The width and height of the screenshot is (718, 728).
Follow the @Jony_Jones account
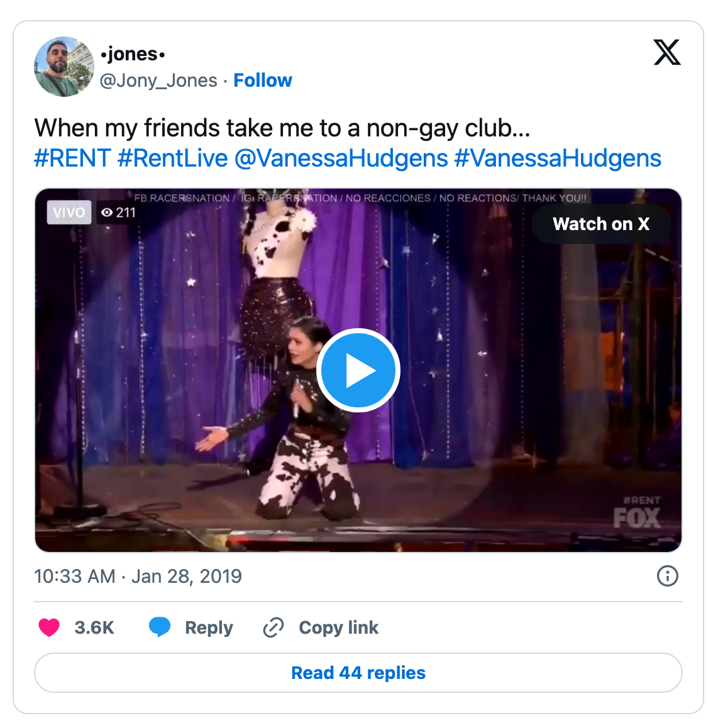tap(263, 80)
